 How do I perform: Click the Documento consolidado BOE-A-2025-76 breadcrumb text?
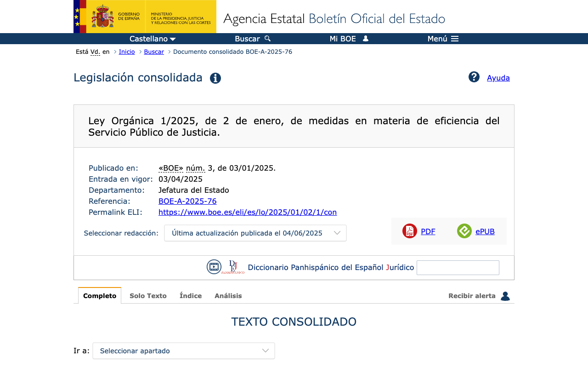tap(232, 52)
